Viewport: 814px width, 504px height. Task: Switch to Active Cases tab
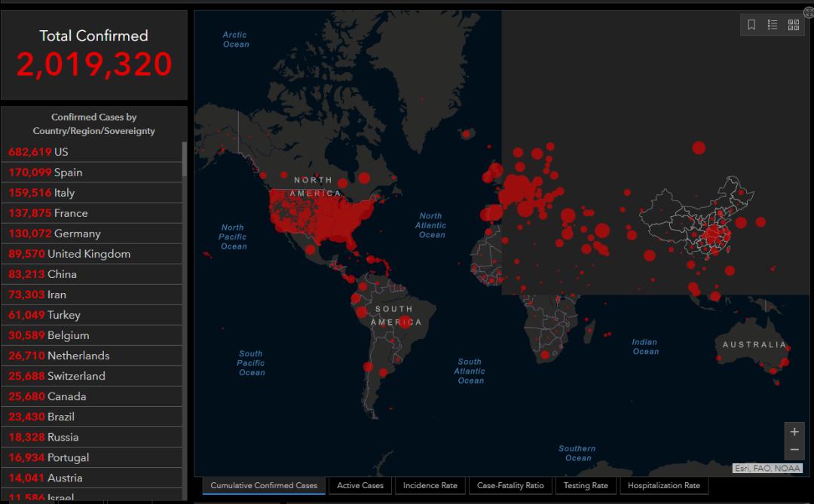360,485
